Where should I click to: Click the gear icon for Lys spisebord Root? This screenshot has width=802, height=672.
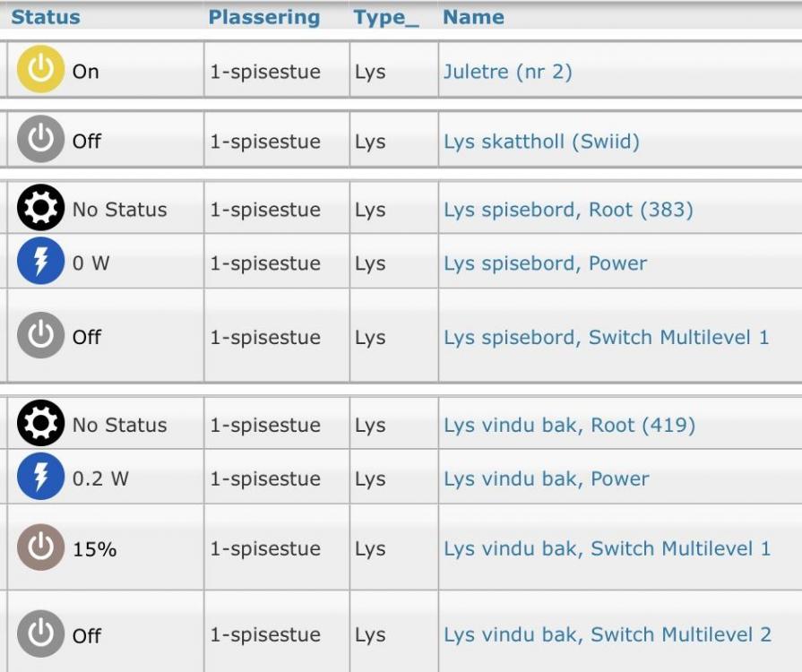pos(40,209)
